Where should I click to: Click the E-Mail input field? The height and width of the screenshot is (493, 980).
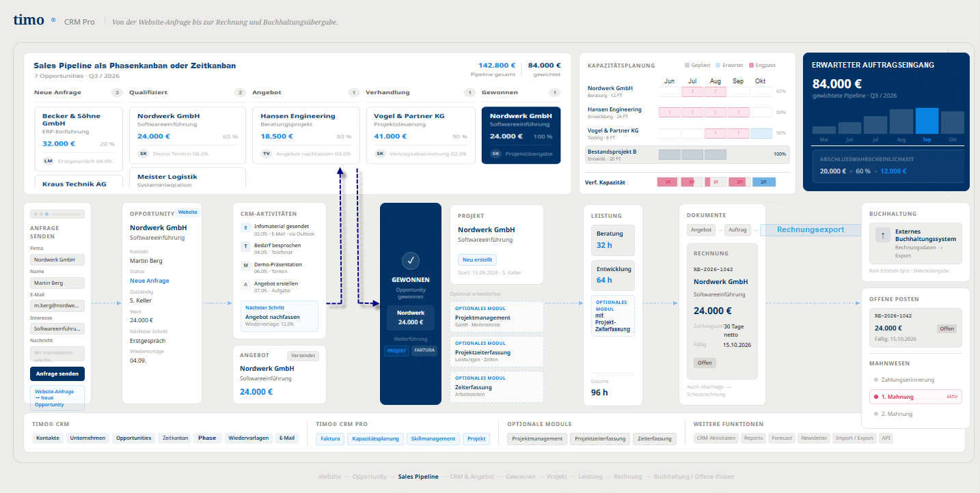57,305
